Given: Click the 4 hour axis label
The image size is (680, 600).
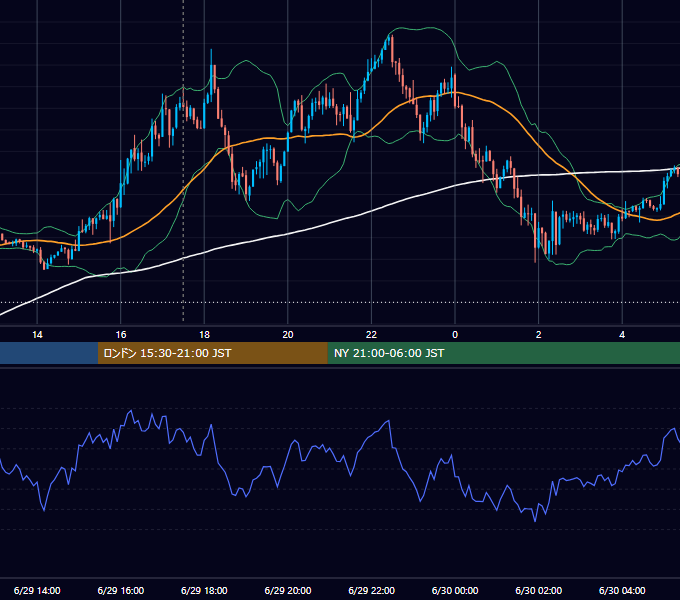Looking at the screenshot, I should 622,335.
